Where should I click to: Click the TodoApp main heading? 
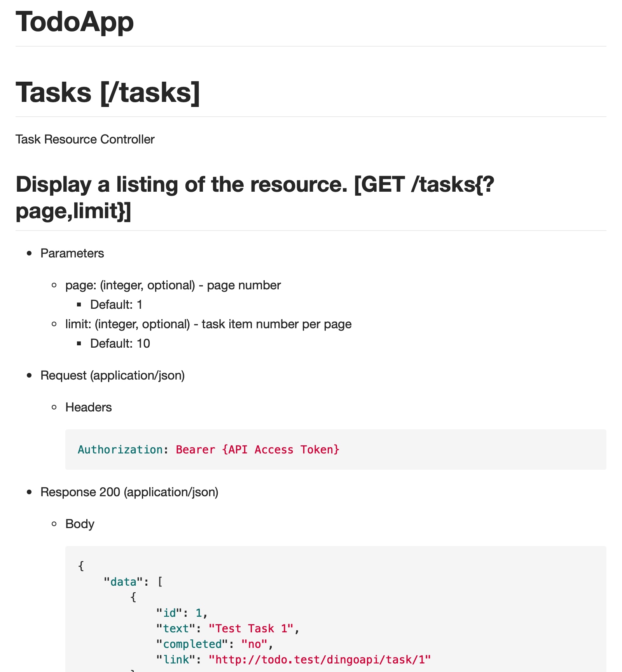[x=75, y=22]
